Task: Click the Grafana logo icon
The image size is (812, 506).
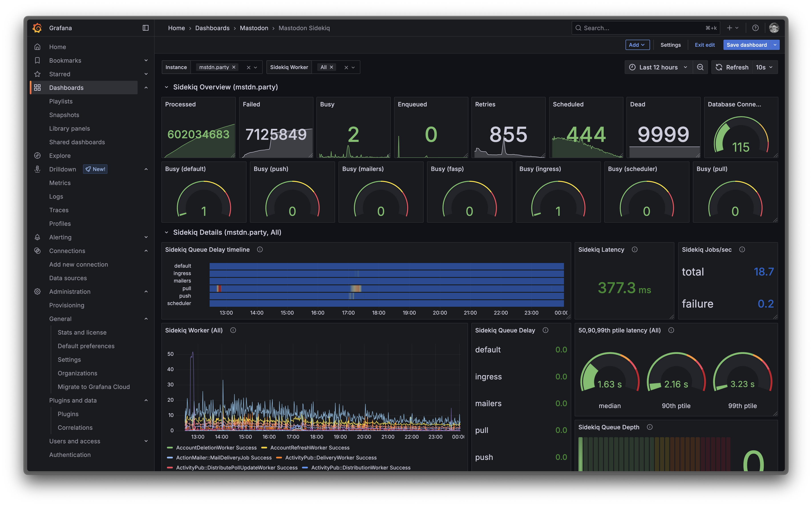Action: (37, 28)
